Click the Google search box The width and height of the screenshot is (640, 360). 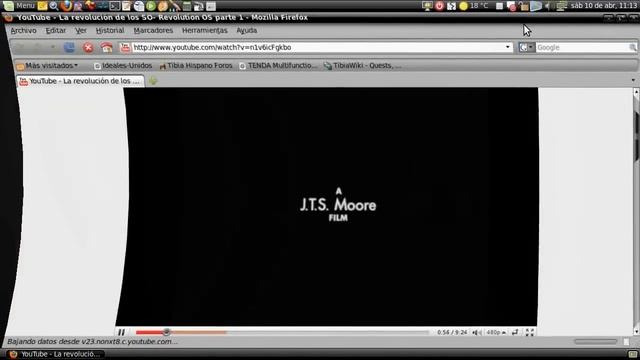[x=582, y=47]
